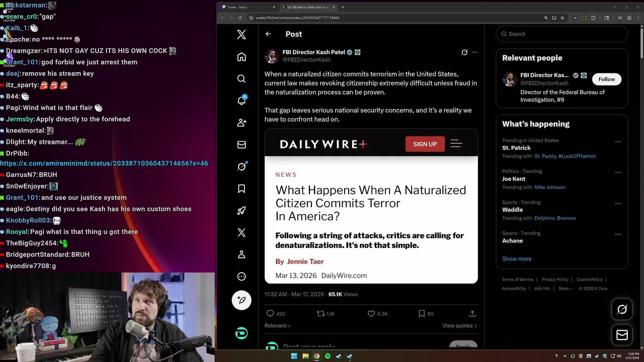Open a new browser tab
The image size is (644, 362).
pyautogui.click(x=343, y=7)
